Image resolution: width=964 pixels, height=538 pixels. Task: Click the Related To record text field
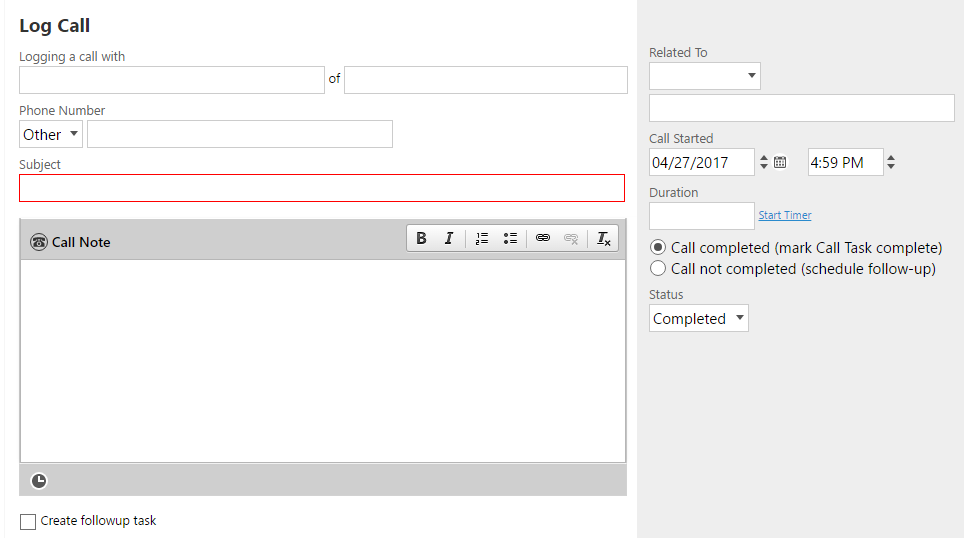coord(802,108)
